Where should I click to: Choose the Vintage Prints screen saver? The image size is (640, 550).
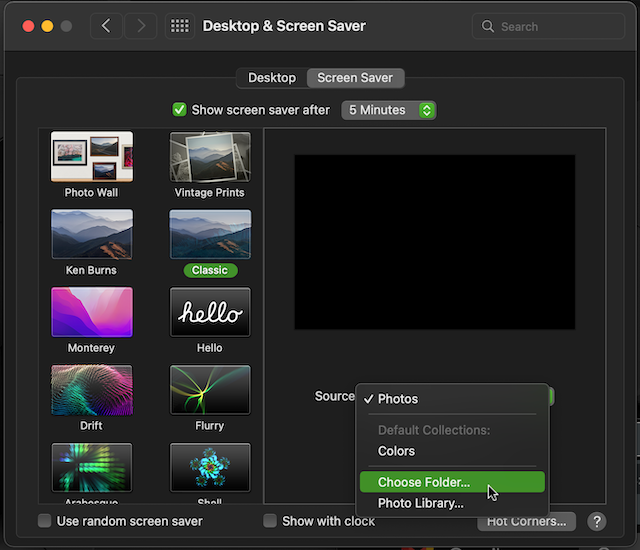(x=210, y=157)
